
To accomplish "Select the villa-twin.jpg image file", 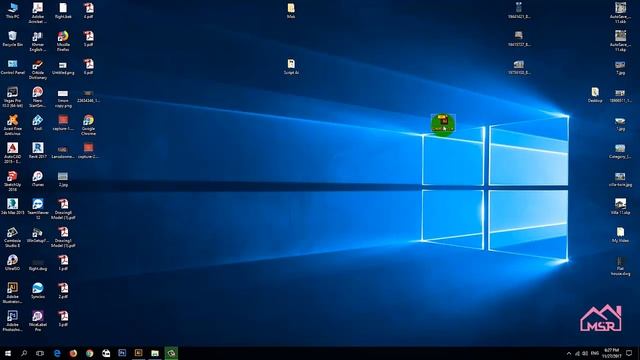I will click(620, 179).
